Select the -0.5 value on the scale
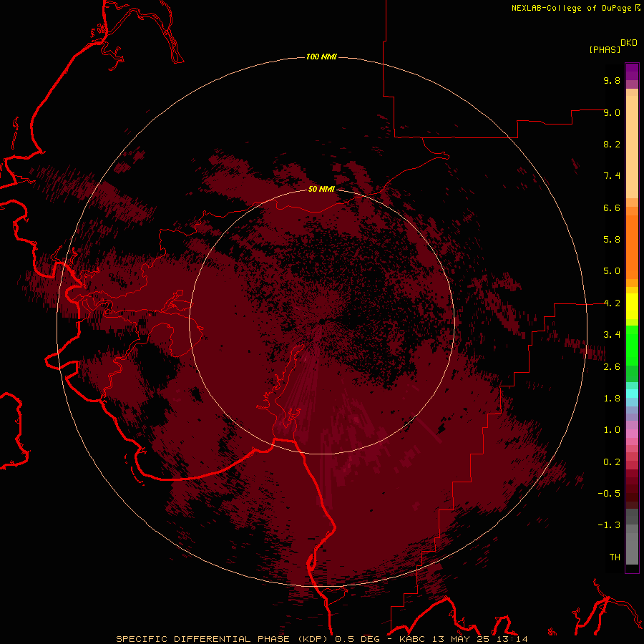The height and width of the screenshot is (644, 644). coord(609,494)
